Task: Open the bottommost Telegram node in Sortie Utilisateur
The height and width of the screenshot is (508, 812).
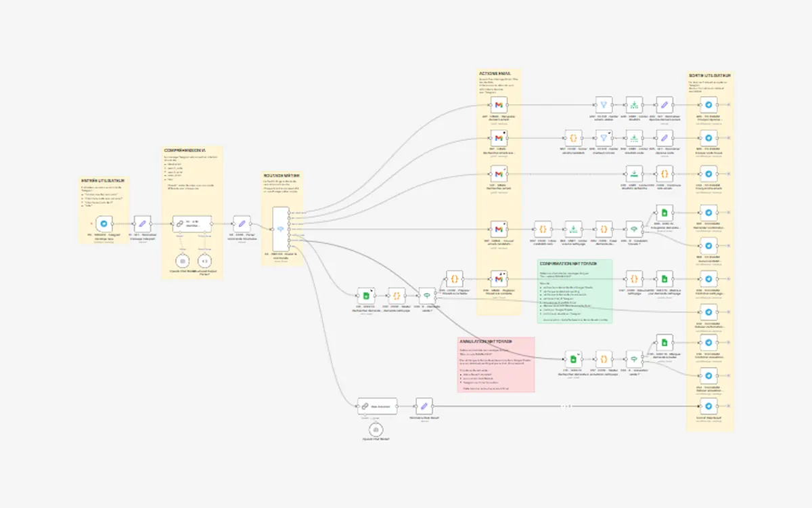Action: 708,406
